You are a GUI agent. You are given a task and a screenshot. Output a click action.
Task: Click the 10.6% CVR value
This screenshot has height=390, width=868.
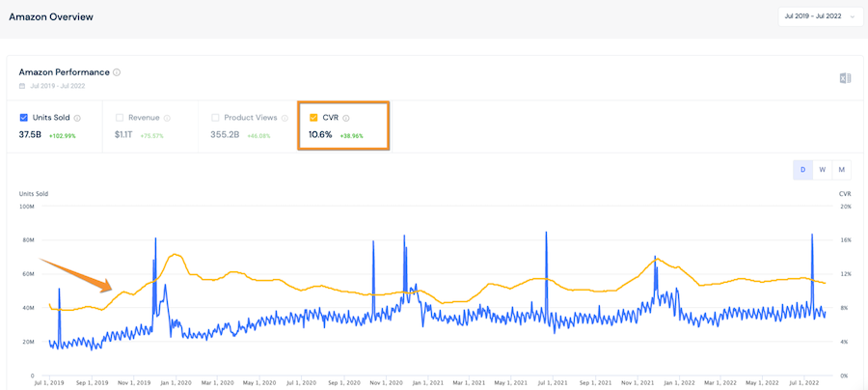320,134
